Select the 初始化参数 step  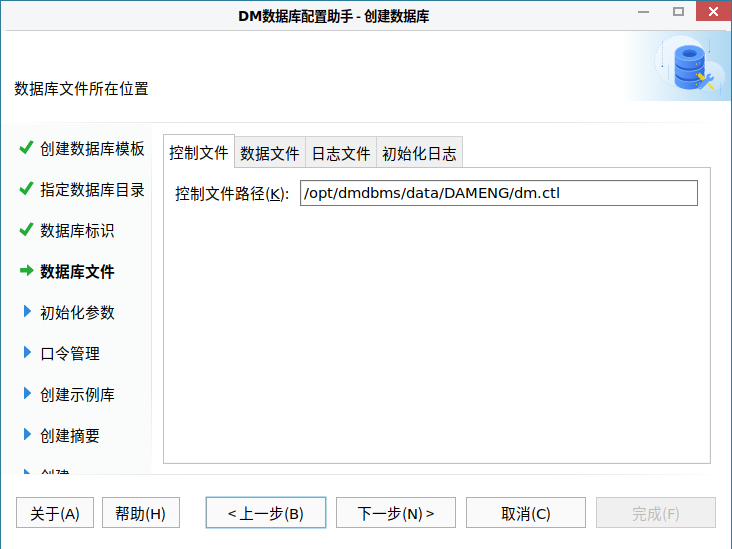click(77, 313)
